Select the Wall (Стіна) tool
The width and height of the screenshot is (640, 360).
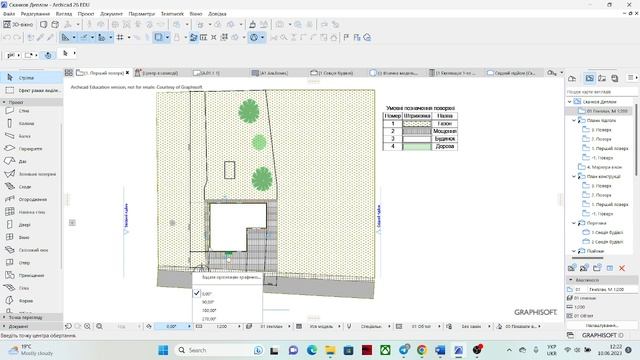(31, 111)
